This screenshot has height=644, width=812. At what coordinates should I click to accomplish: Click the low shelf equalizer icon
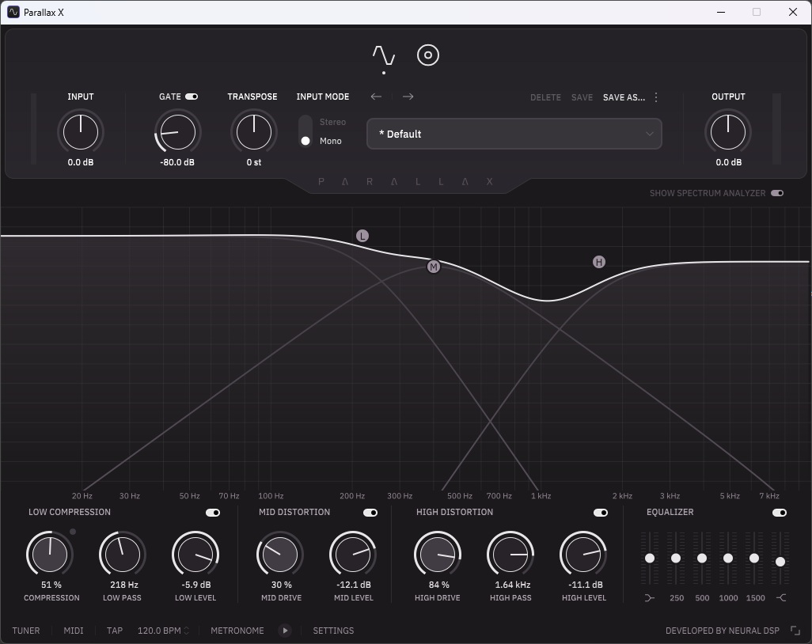click(650, 598)
